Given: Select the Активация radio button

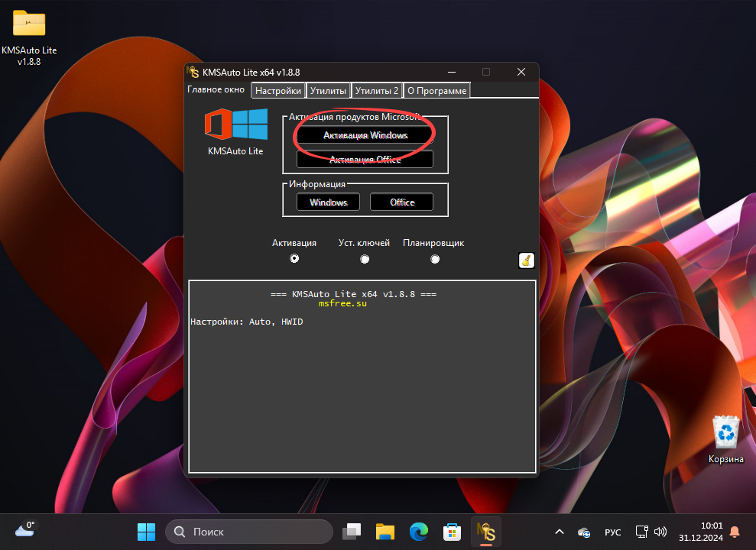Looking at the screenshot, I should [294, 259].
